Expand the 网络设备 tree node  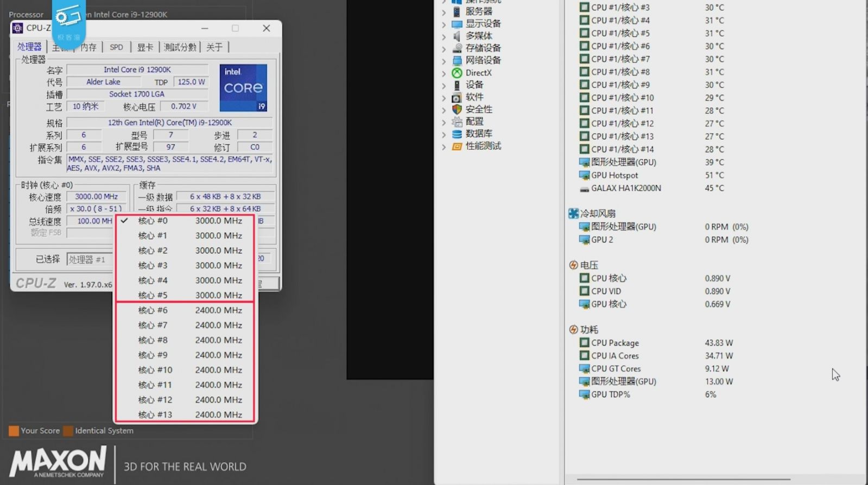(x=444, y=61)
